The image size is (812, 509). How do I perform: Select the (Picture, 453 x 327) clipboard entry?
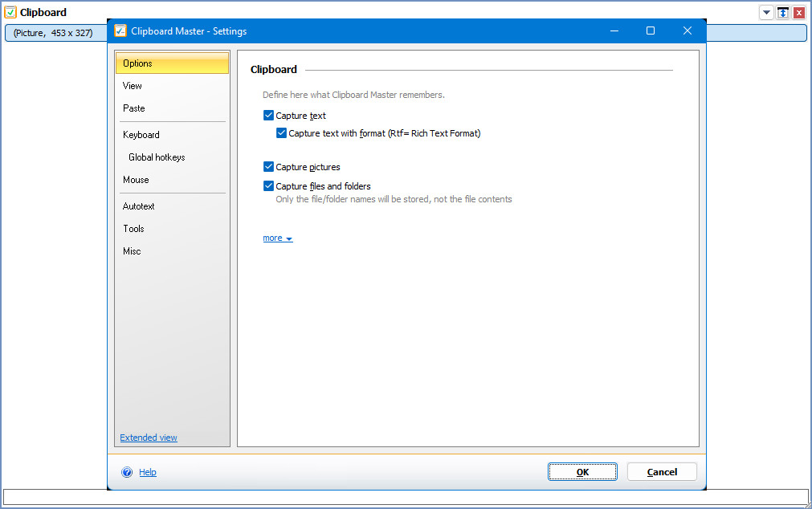click(x=56, y=33)
